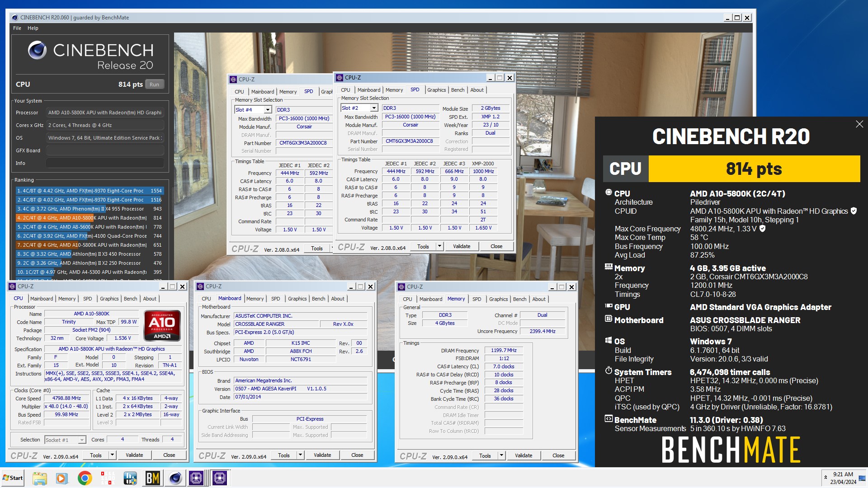Click Close button in the CPU-Z Memory window
Image resolution: width=868 pixels, height=488 pixels.
click(558, 455)
